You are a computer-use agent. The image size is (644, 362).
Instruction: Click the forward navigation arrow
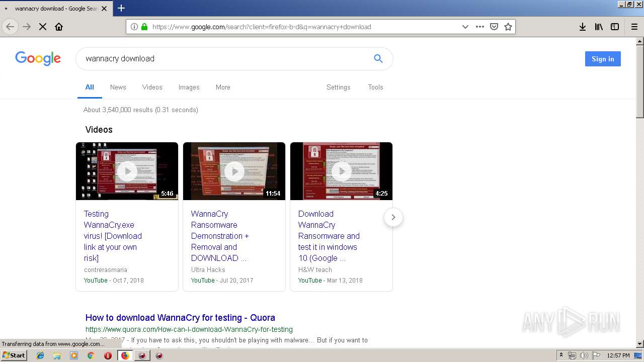click(x=27, y=27)
